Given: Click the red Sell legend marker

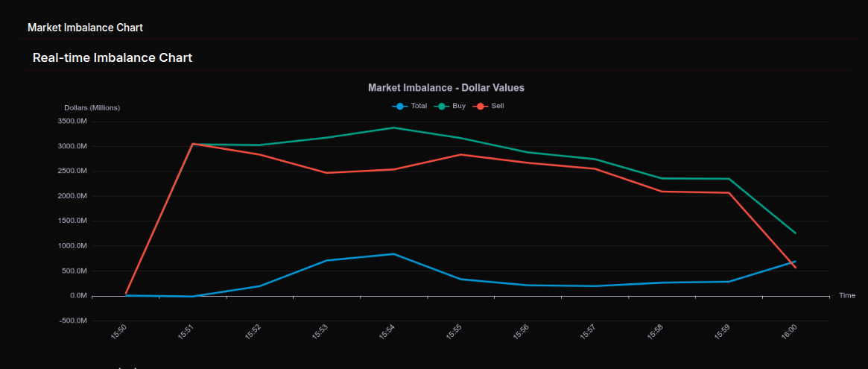Looking at the screenshot, I should pyautogui.click(x=481, y=106).
